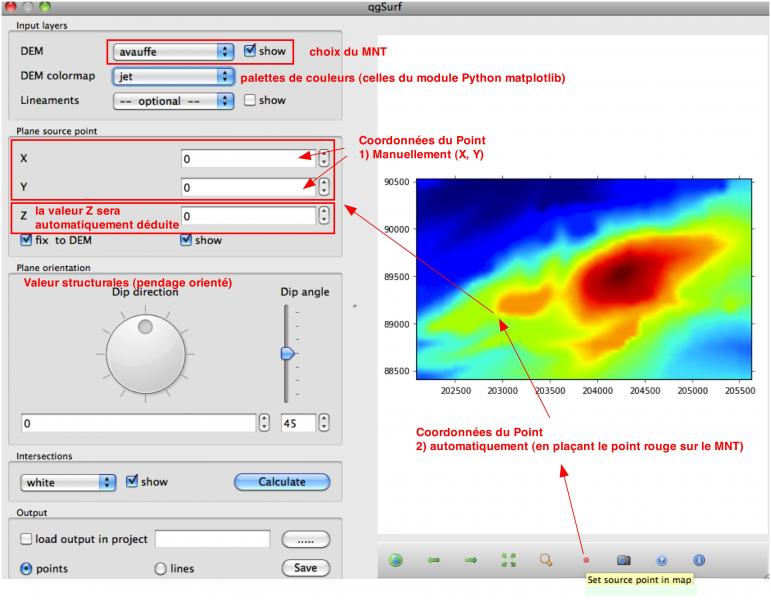The width and height of the screenshot is (771, 600).
Task: Activate the red set source point tool
Action: (x=586, y=561)
